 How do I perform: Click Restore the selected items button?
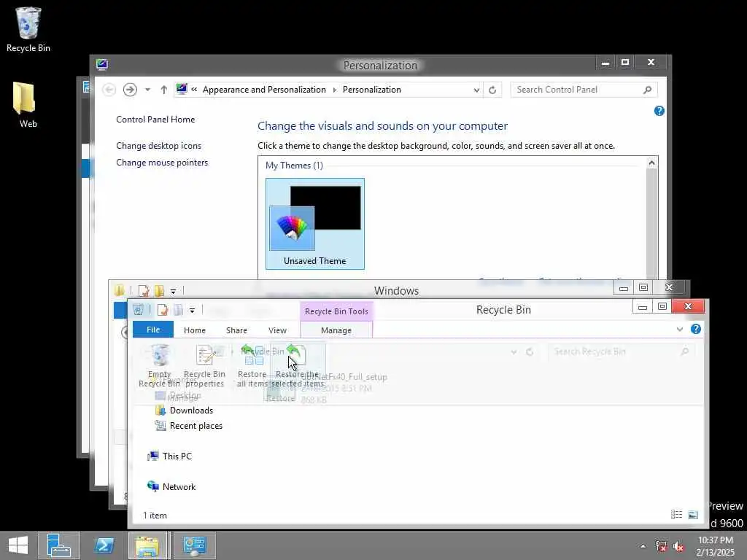298,366
